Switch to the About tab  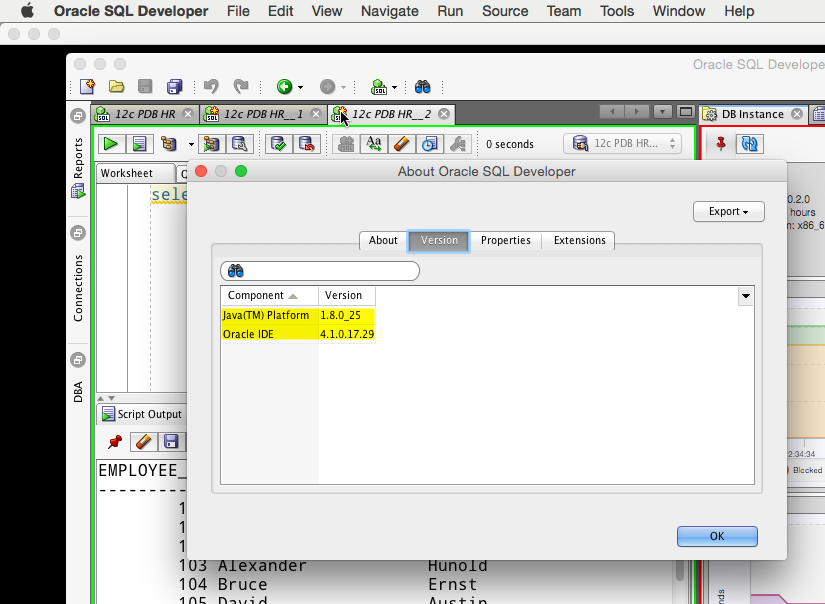coord(383,240)
